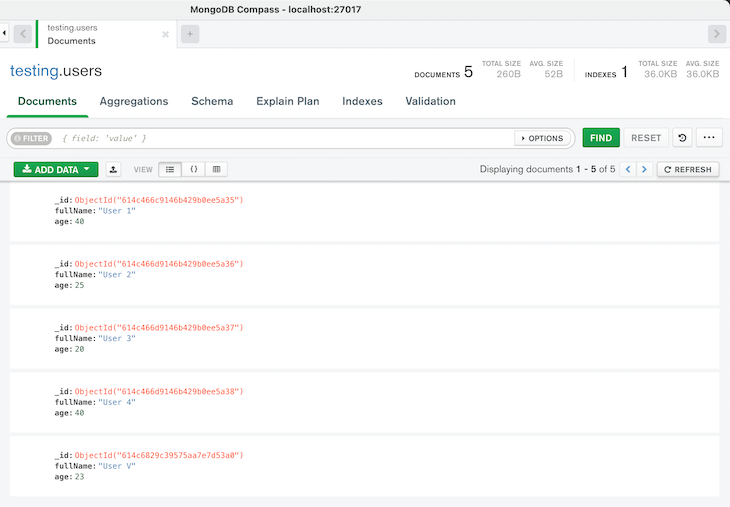Open the ADD DATA dropdown
730x507 pixels.
(56, 169)
